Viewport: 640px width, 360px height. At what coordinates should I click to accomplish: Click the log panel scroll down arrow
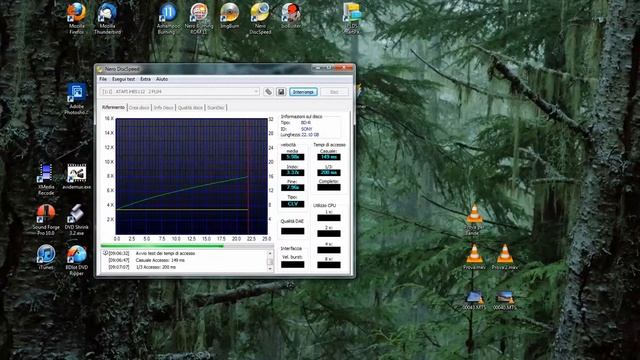click(270, 269)
